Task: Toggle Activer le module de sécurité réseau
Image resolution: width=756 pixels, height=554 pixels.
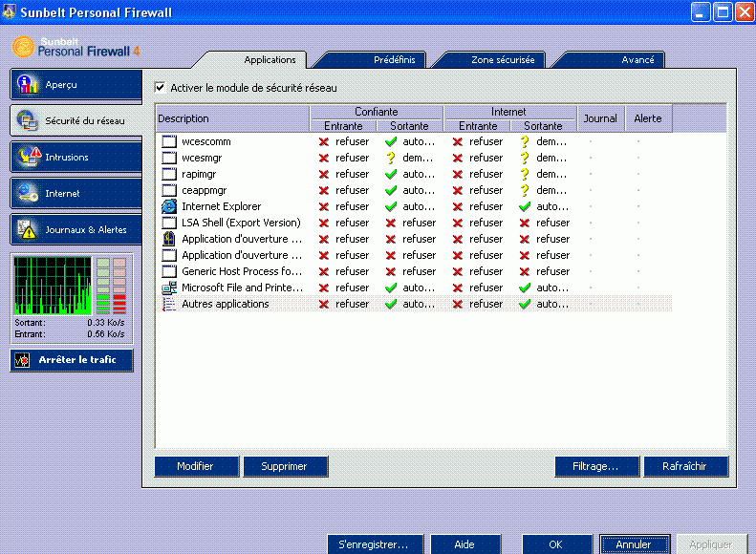Action: pos(160,88)
